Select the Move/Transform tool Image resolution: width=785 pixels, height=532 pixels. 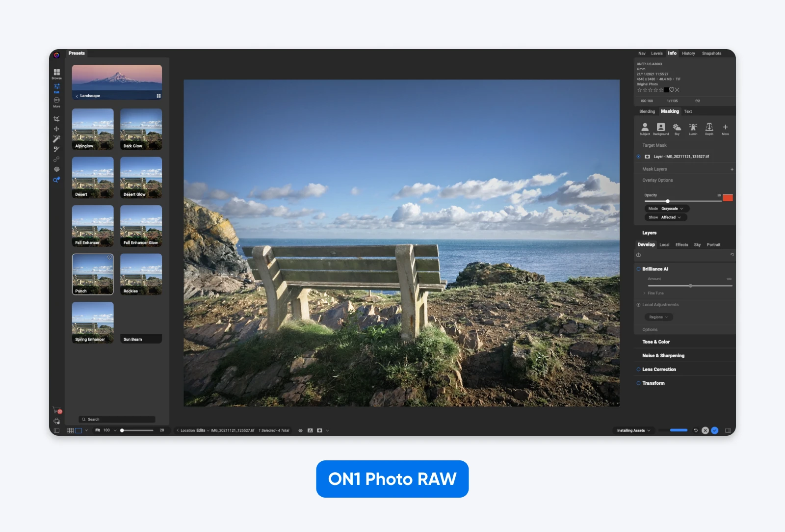pos(56,129)
